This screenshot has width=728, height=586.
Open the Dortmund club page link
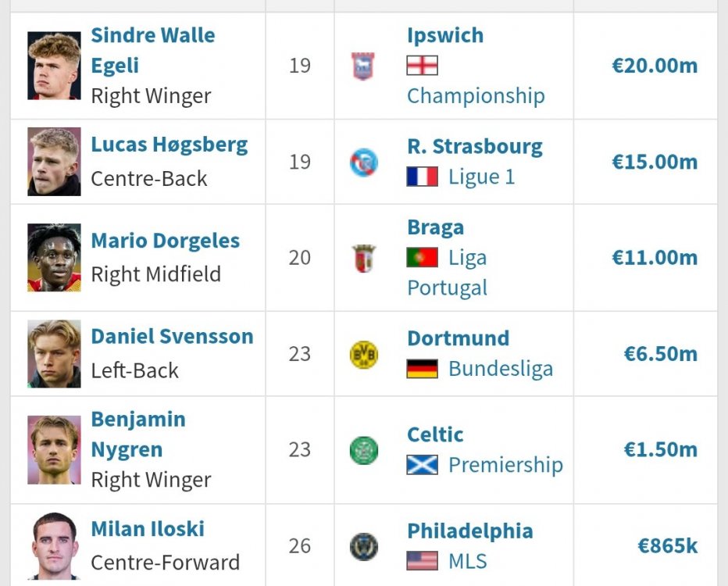coord(458,338)
